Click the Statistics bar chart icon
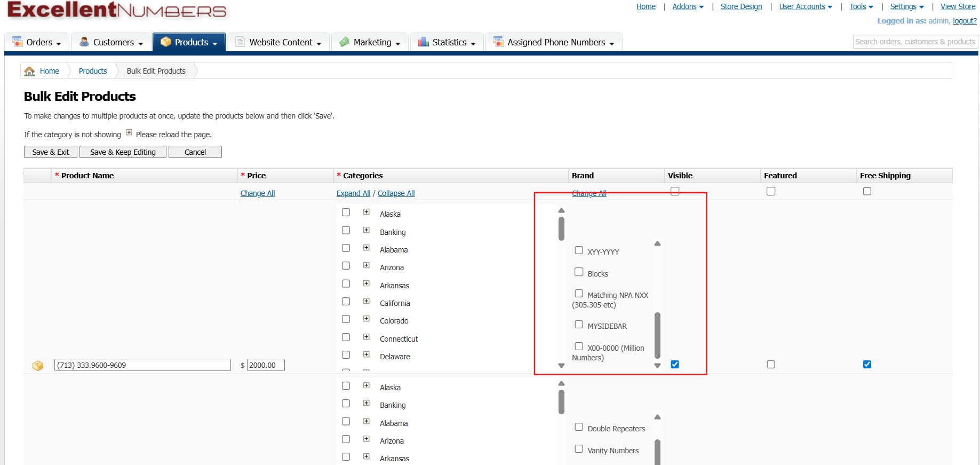 click(424, 42)
